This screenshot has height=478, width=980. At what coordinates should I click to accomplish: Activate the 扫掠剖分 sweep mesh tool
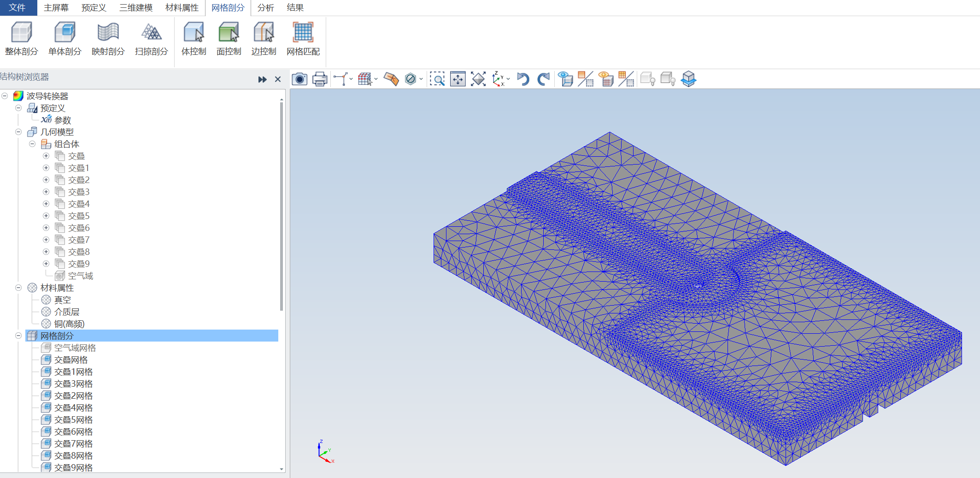tap(151, 39)
